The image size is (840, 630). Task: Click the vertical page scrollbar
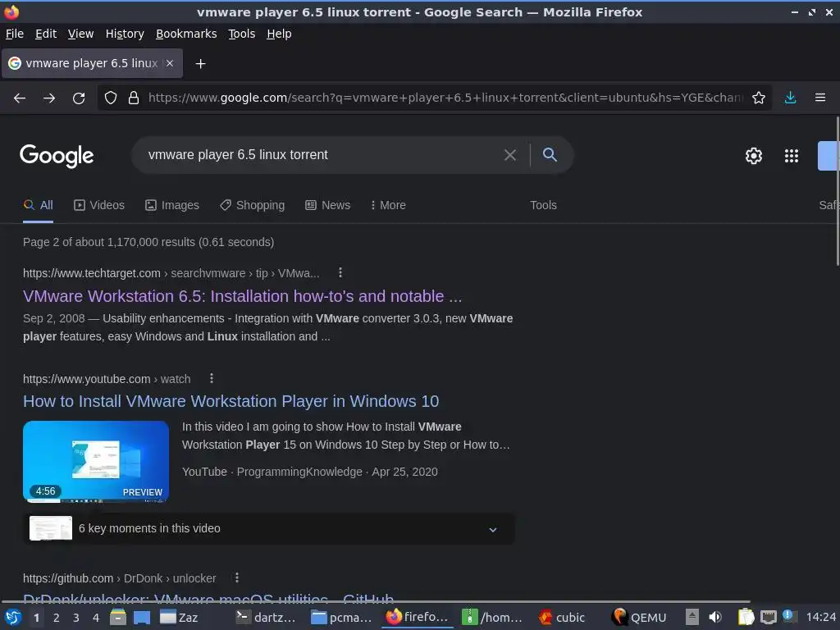pos(837,190)
